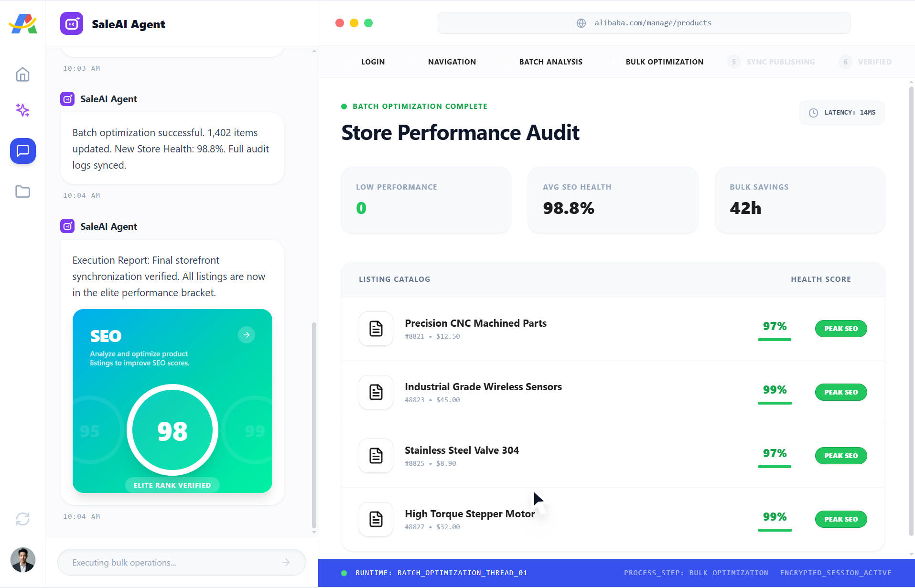Open the folder icon in sidebar
915x588 pixels.
coord(22,192)
